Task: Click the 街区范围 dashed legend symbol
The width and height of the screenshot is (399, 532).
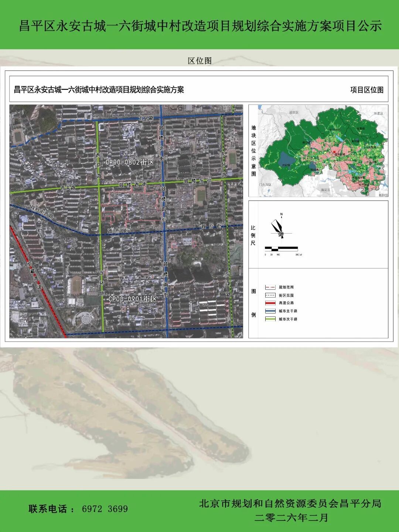Action: (x=270, y=295)
